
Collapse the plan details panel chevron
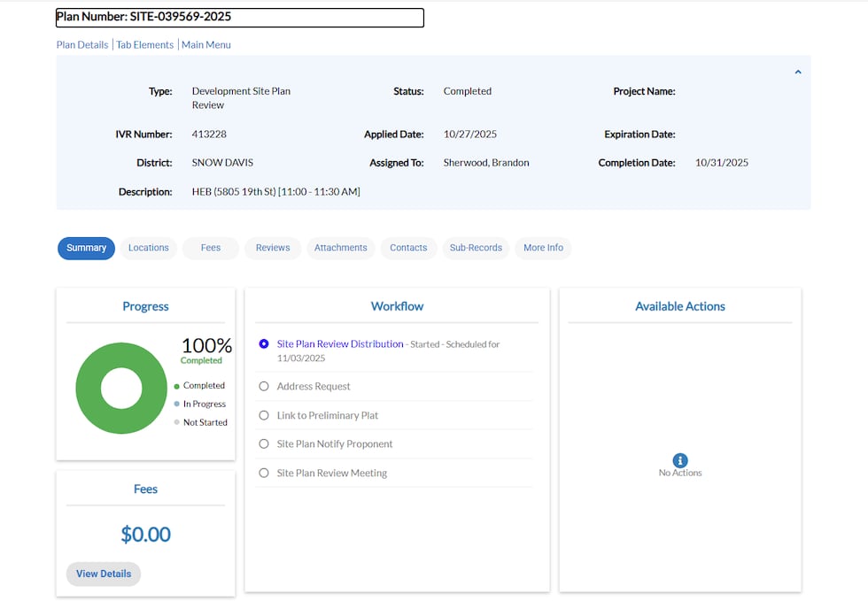pyautogui.click(x=797, y=73)
